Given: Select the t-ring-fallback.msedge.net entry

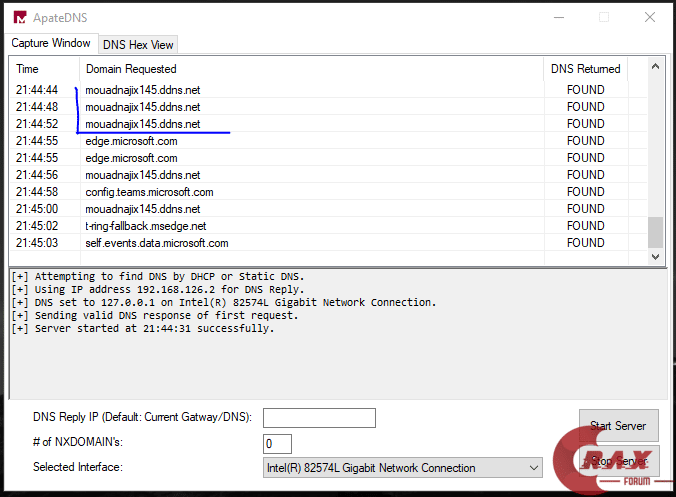Looking at the screenshot, I should [145, 226].
